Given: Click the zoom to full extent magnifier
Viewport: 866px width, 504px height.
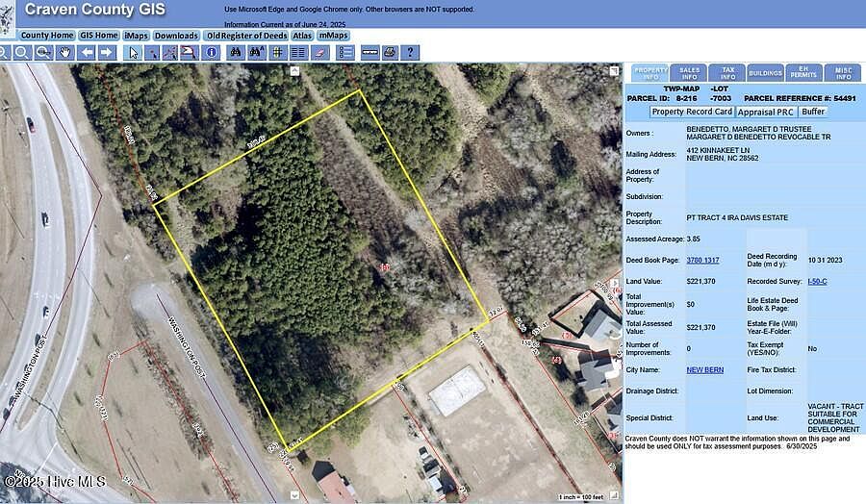Looking at the screenshot, I should point(43,53).
